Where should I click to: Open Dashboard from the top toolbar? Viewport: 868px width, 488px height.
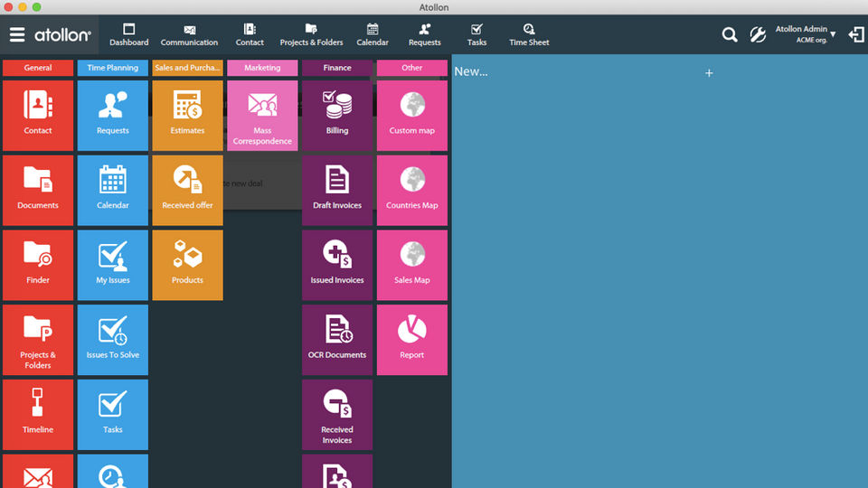tap(129, 35)
